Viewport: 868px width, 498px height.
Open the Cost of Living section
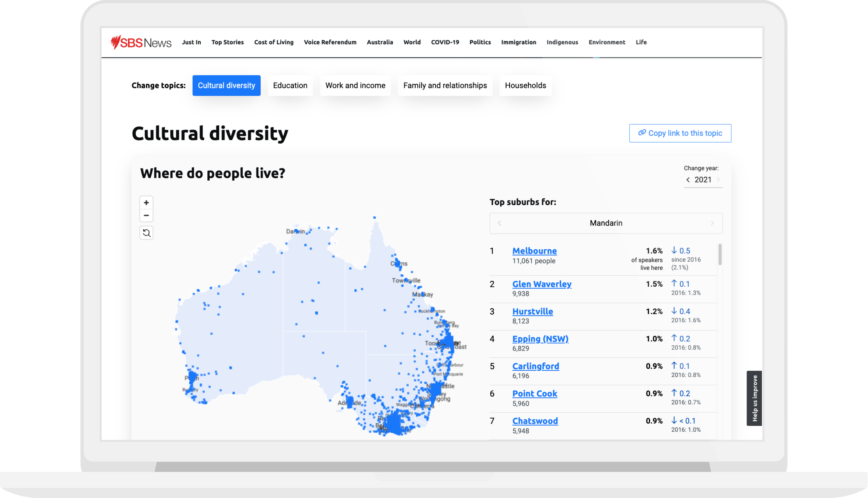[273, 42]
